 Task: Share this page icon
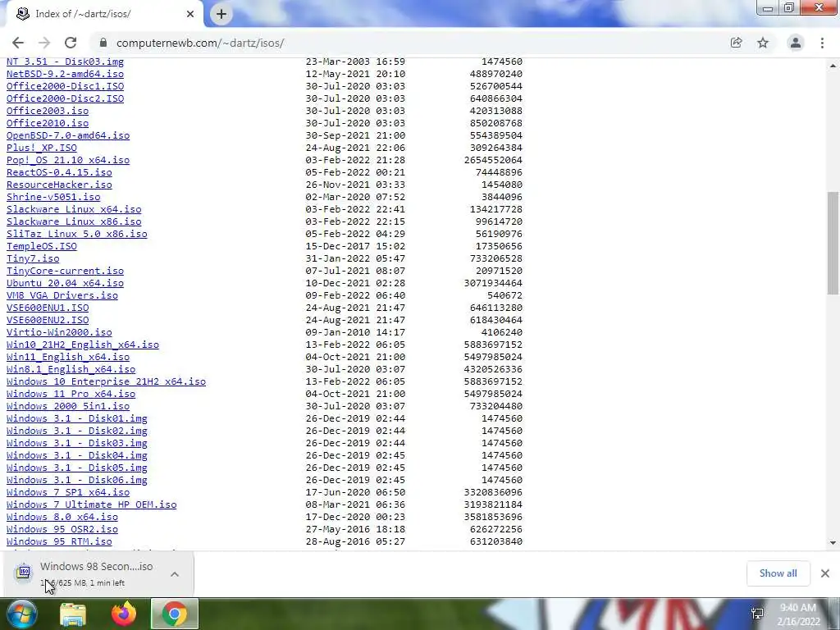[736, 43]
